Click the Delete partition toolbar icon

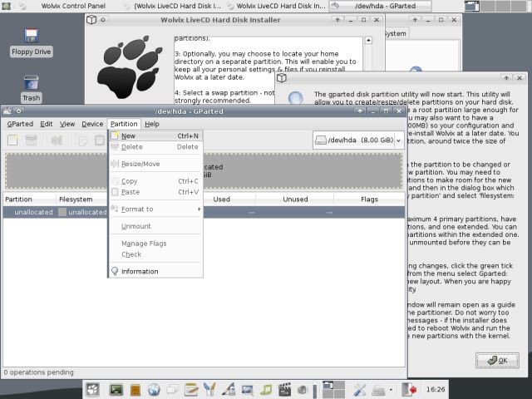(x=31, y=140)
